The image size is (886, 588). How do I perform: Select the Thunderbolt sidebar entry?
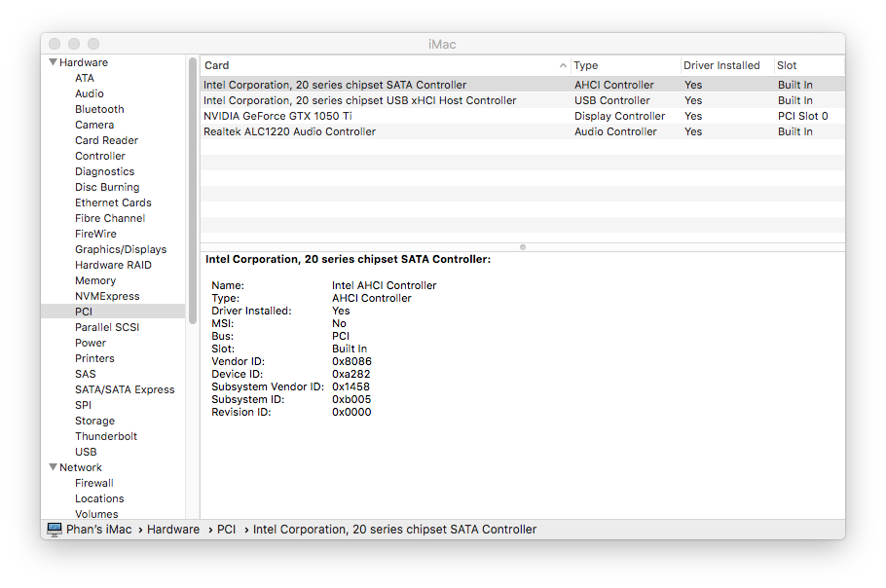click(x=106, y=436)
